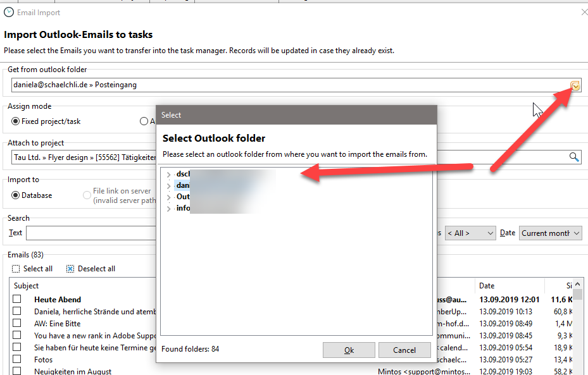Screen dimensions: 588x375
Task: Expand the first dsch folder node
Action: (x=168, y=175)
